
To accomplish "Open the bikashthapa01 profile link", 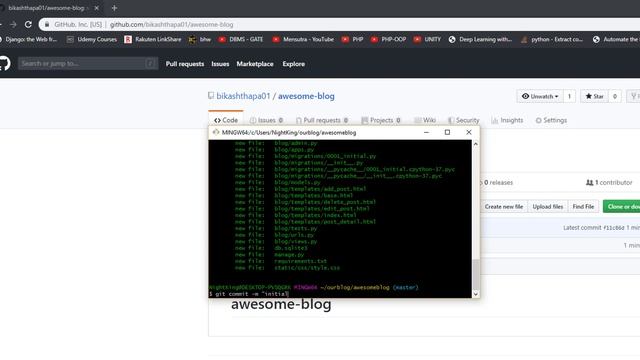I will click(x=243, y=96).
